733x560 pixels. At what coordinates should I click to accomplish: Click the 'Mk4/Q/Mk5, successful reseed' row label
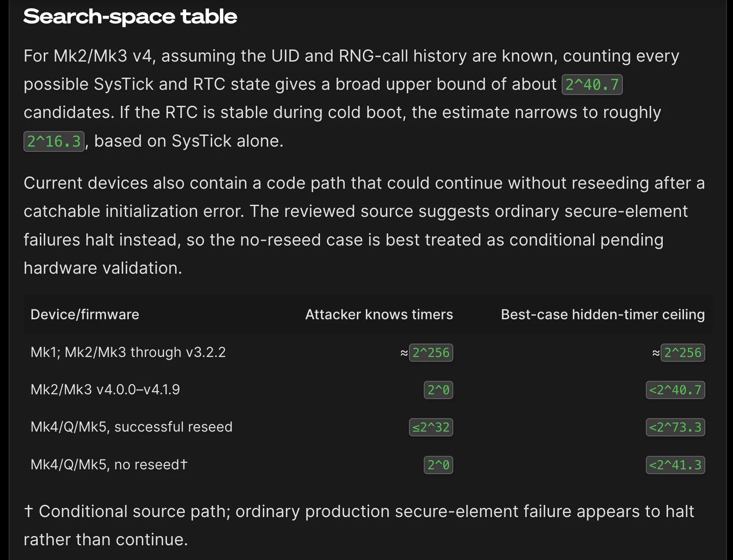tap(131, 427)
